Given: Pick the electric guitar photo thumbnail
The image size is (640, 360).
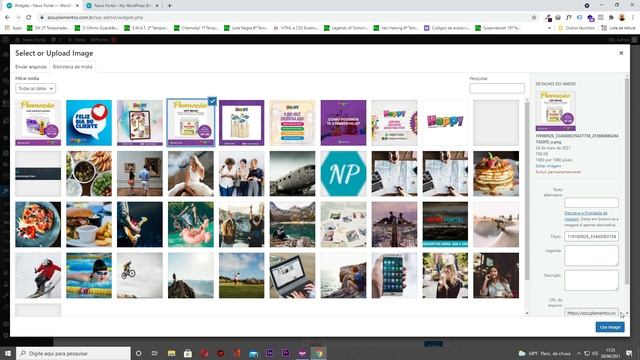Looking at the screenshot, I should click(x=140, y=224).
